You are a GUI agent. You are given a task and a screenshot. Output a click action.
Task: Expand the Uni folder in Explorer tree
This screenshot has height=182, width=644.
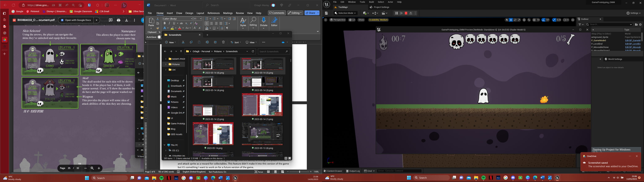pyautogui.click(x=166, y=70)
